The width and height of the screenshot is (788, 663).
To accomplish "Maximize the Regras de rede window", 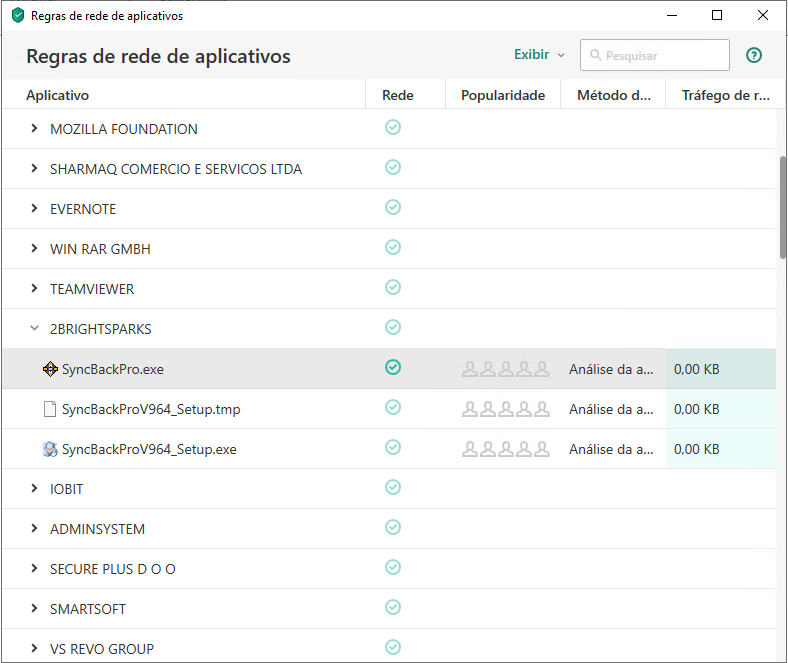I will [717, 15].
